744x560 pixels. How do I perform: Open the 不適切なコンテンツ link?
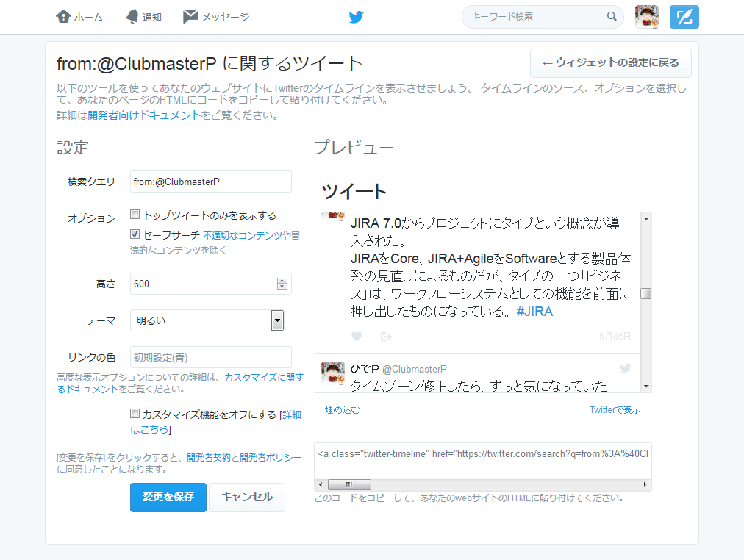tap(243, 235)
